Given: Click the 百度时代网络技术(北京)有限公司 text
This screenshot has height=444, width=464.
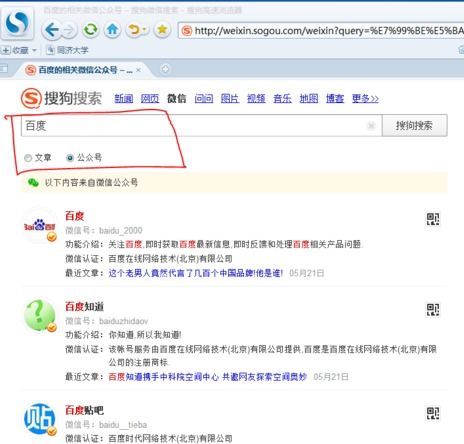Looking at the screenshot, I should (x=170, y=438).
